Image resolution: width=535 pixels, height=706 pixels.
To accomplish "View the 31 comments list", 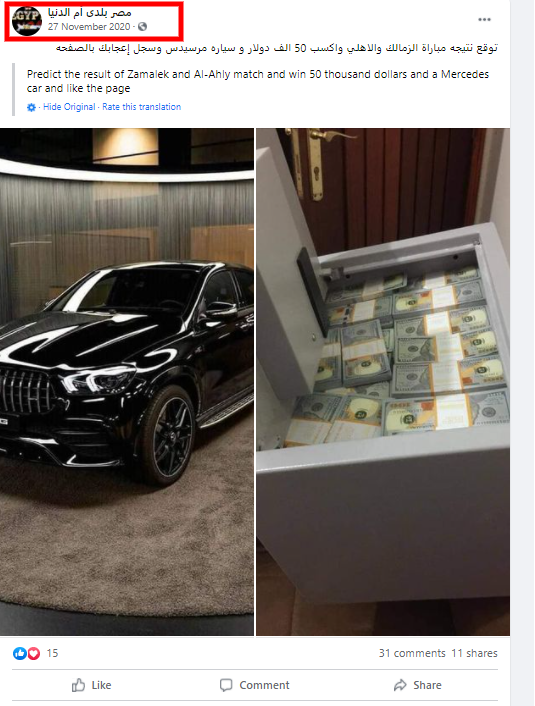I will tap(412, 653).
